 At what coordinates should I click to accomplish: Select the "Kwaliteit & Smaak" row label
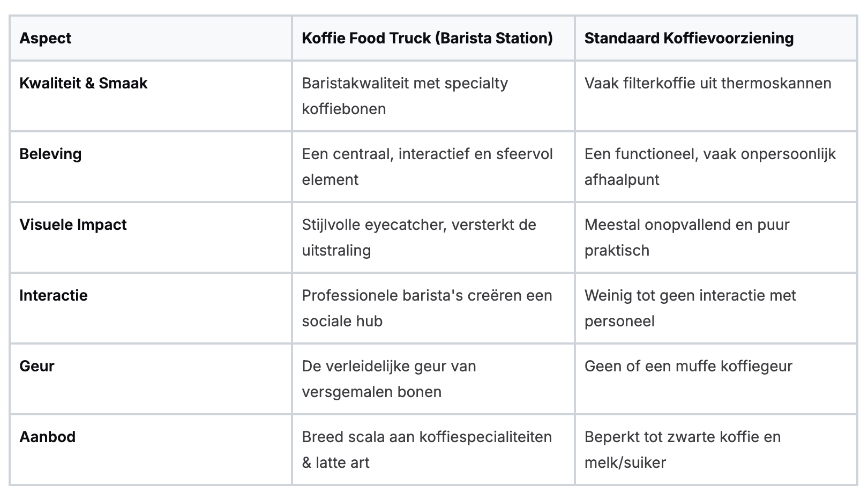83,83
